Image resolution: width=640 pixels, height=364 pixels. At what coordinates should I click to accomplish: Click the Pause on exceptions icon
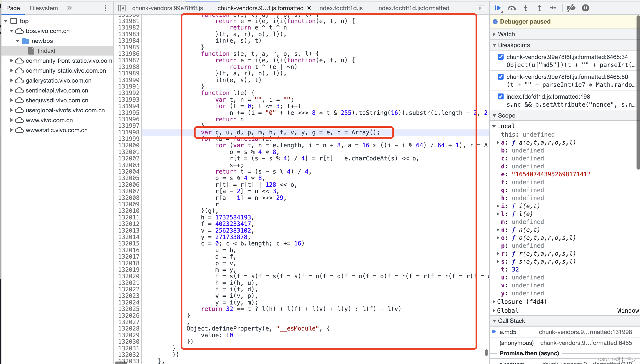point(585,8)
